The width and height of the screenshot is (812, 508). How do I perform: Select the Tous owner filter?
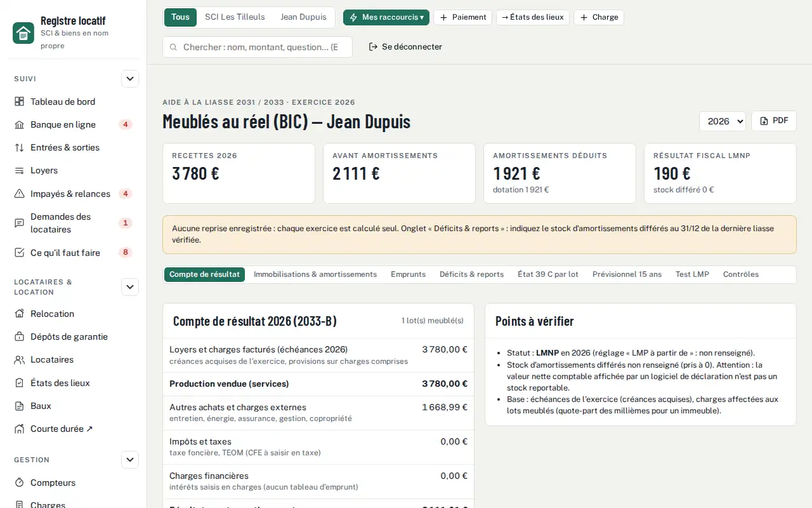(180, 17)
